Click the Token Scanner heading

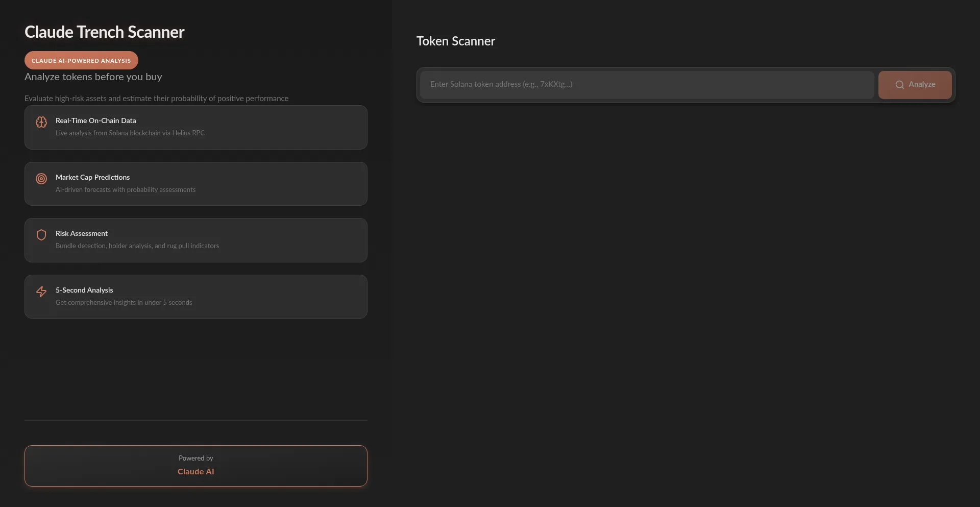click(x=455, y=41)
